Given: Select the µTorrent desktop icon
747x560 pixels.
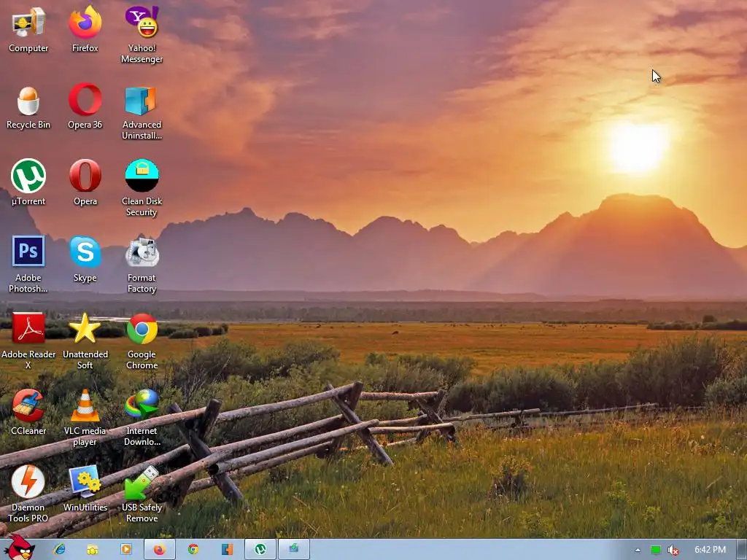Looking at the screenshot, I should tap(28, 183).
